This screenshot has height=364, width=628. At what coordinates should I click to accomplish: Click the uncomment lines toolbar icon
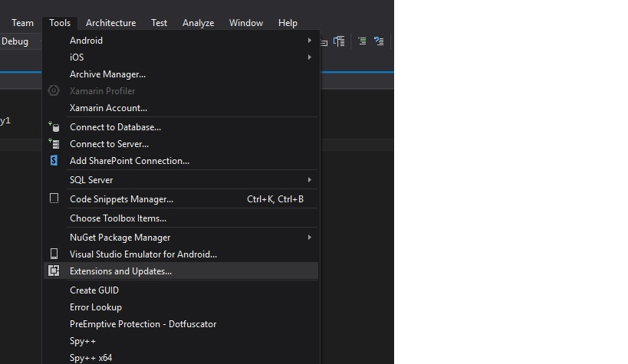(379, 41)
